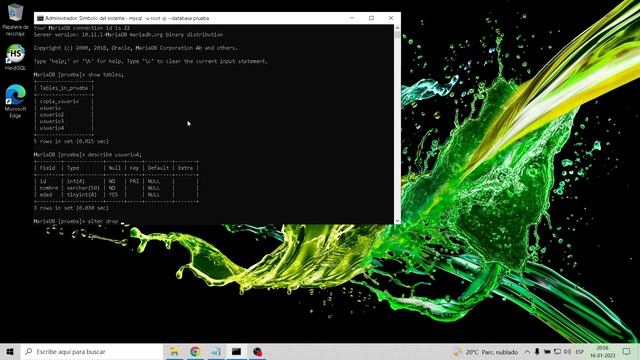640x360 pixels.
Task: Click the Windows Start button
Action: [10, 351]
